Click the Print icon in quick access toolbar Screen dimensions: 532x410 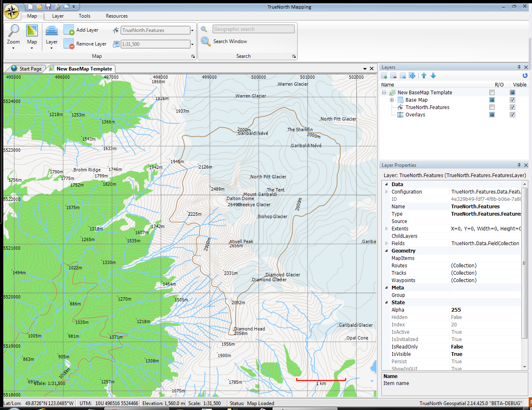point(57,7)
